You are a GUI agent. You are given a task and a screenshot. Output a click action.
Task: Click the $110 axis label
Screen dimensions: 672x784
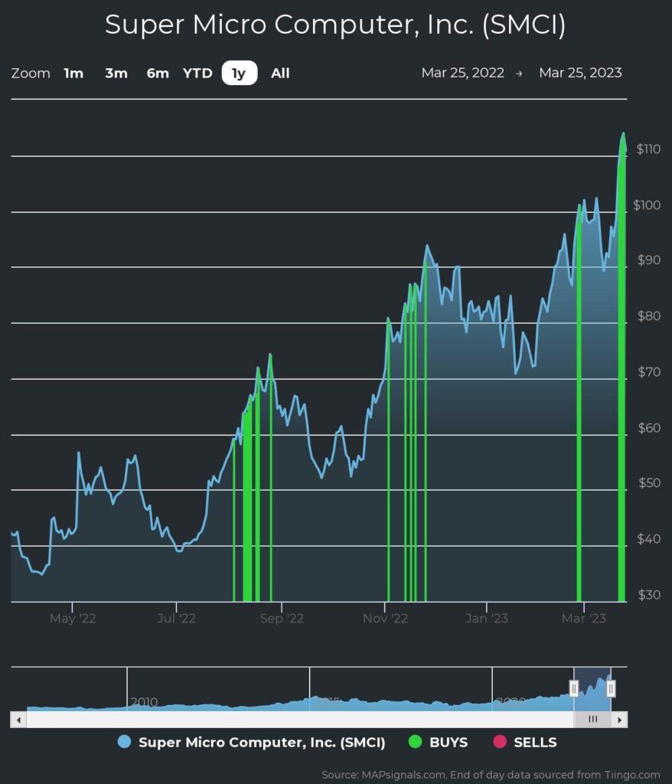pyautogui.click(x=648, y=149)
